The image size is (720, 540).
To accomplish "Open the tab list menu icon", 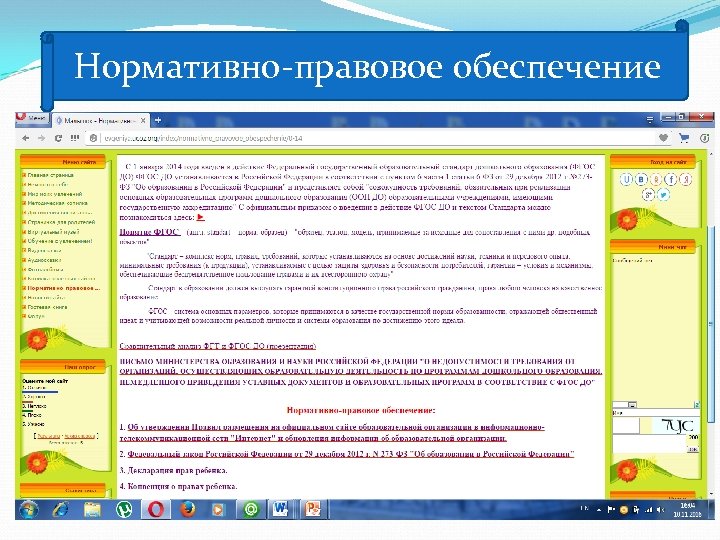I will [x=650, y=120].
